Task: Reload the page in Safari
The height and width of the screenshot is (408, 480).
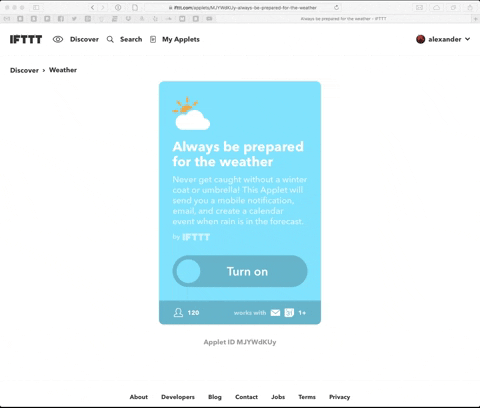Action: coord(336,7)
